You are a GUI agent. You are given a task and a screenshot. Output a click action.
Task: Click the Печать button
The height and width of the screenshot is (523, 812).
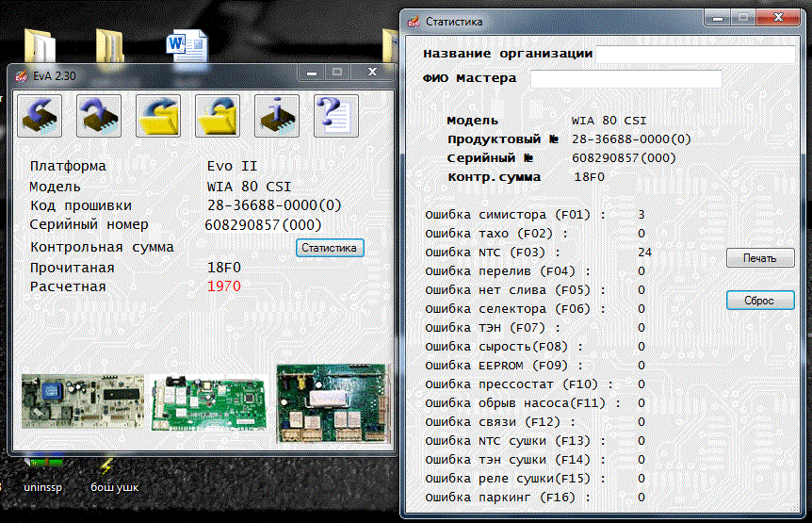[759, 258]
